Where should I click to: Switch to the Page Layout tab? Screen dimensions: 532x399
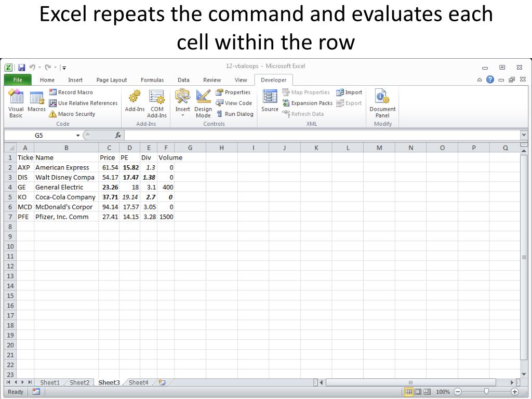pyautogui.click(x=112, y=80)
